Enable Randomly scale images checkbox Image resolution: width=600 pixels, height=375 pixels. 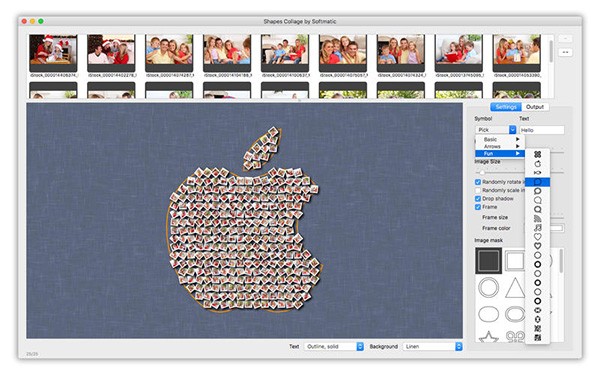478,190
